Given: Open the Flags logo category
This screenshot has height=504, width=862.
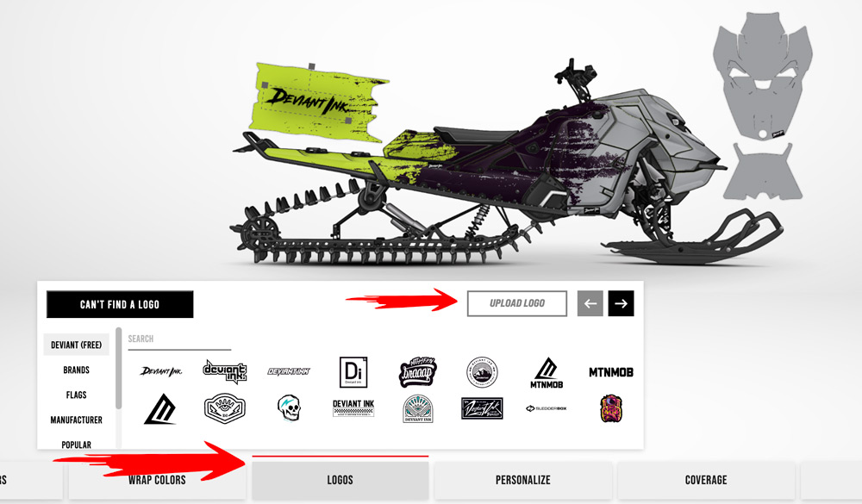Looking at the screenshot, I should coord(77,395).
